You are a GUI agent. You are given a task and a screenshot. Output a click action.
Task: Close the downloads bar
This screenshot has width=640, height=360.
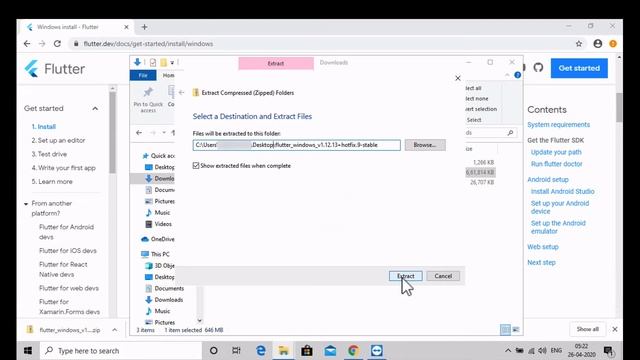[x=615, y=329]
